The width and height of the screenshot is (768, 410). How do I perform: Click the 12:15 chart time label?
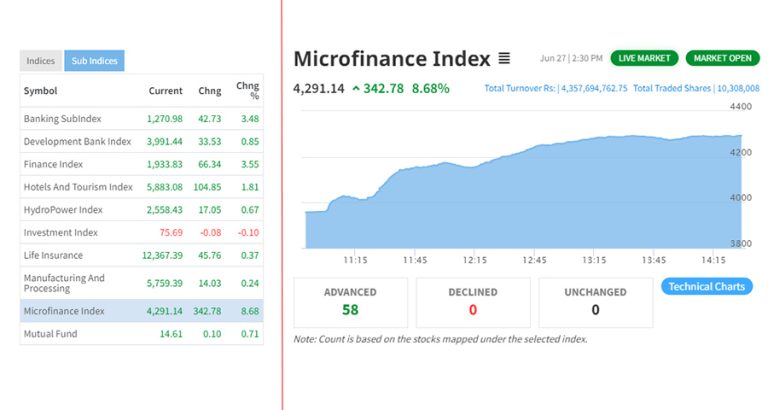tap(475, 260)
